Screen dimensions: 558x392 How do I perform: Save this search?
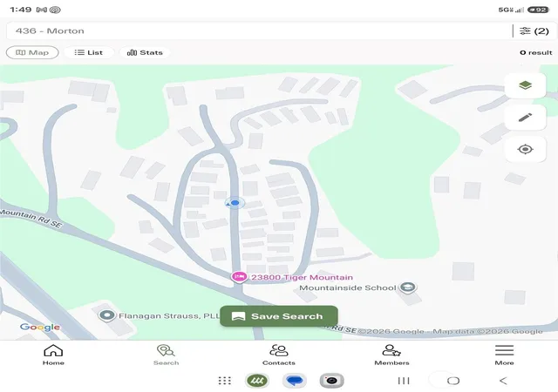[x=279, y=316]
